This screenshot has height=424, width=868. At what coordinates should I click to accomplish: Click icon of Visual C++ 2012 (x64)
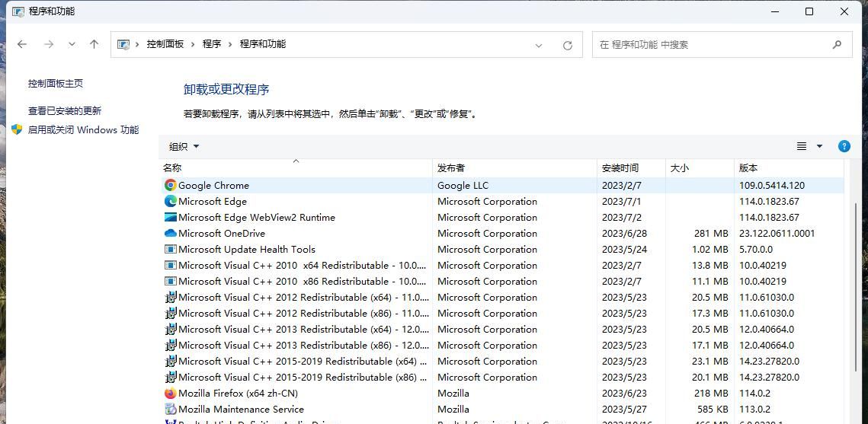click(x=171, y=298)
